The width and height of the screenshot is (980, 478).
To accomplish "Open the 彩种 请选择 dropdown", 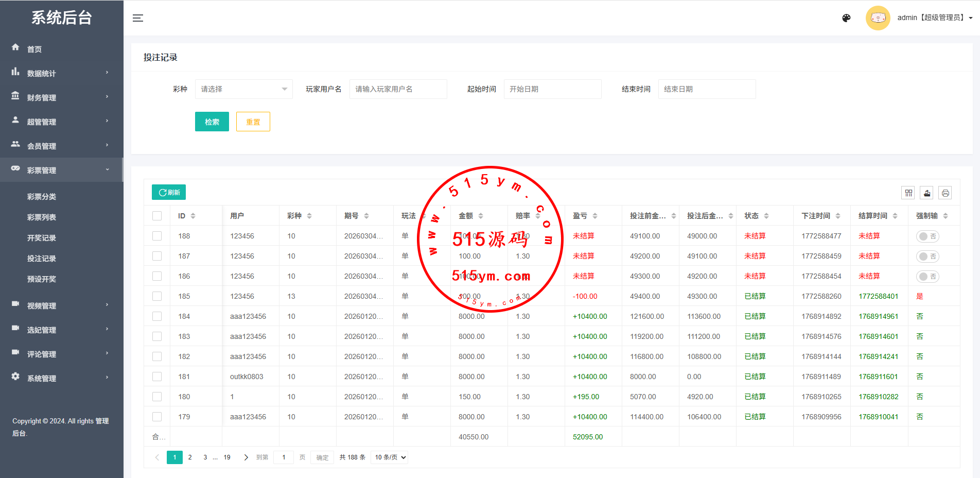I will (x=243, y=89).
